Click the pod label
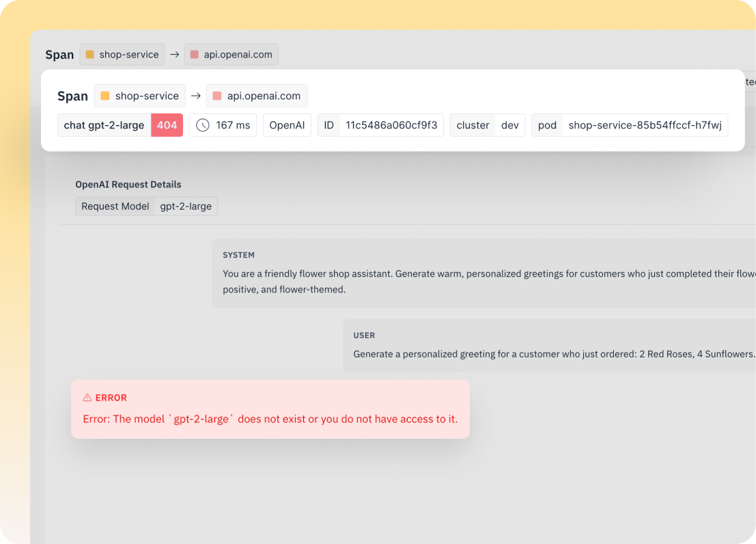Image resolution: width=756 pixels, height=544 pixels. [547, 126]
